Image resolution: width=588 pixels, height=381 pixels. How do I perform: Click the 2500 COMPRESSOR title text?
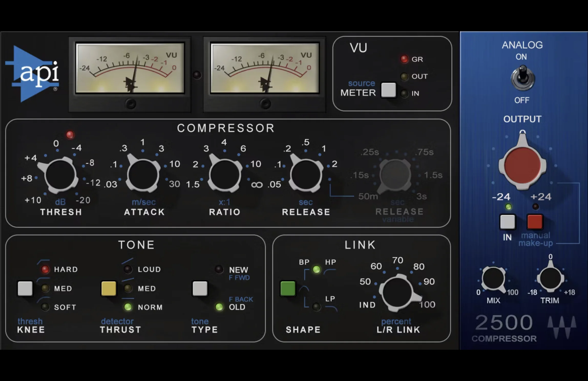[x=504, y=328]
